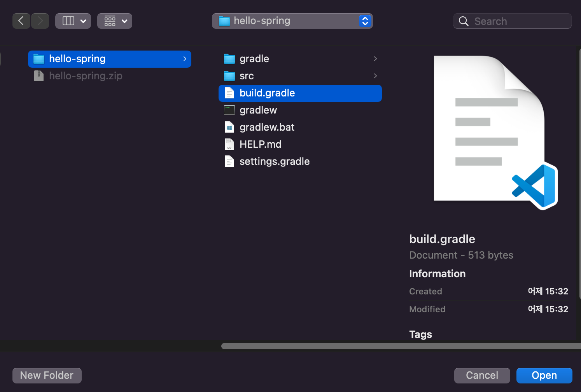Image resolution: width=581 pixels, height=392 pixels.
Task: Select the gradle folder
Action: (x=300, y=59)
